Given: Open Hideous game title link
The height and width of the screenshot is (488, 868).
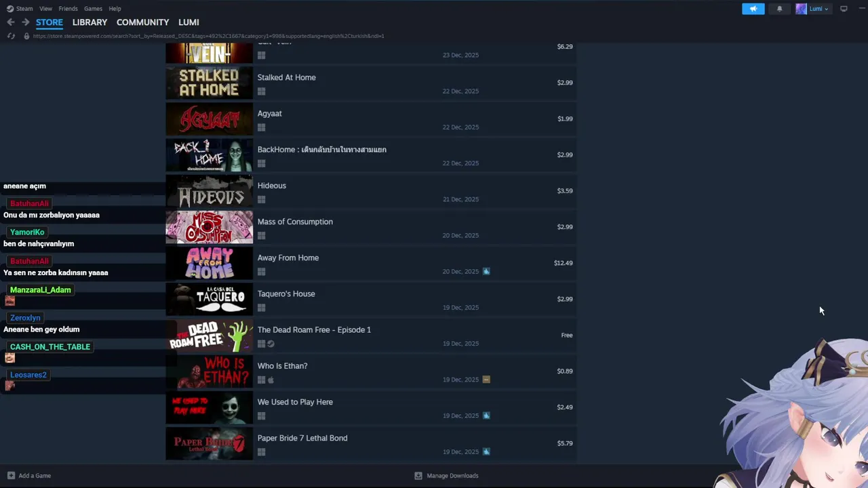Looking at the screenshot, I should pyautogui.click(x=272, y=186).
